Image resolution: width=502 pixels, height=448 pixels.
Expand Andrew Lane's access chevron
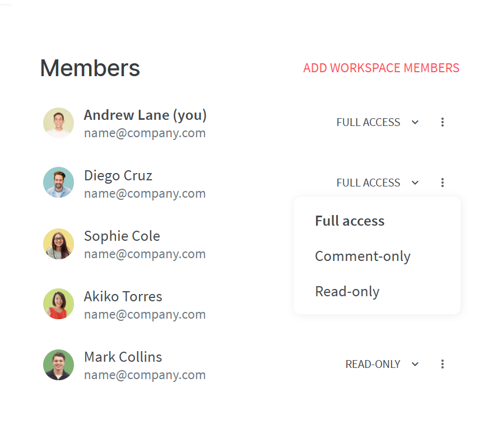[415, 122]
